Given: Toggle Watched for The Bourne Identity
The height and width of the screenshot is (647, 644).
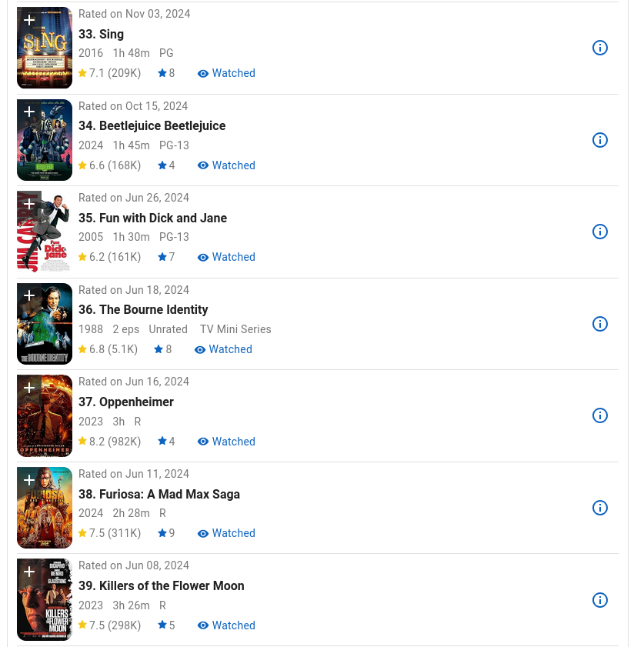Looking at the screenshot, I should click(x=223, y=349).
